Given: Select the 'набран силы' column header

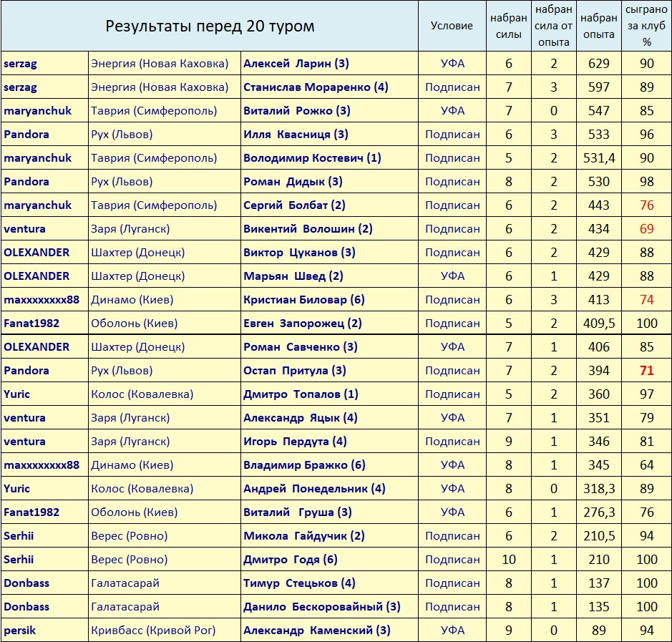Looking at the screenshot, I should pos(508,26).
